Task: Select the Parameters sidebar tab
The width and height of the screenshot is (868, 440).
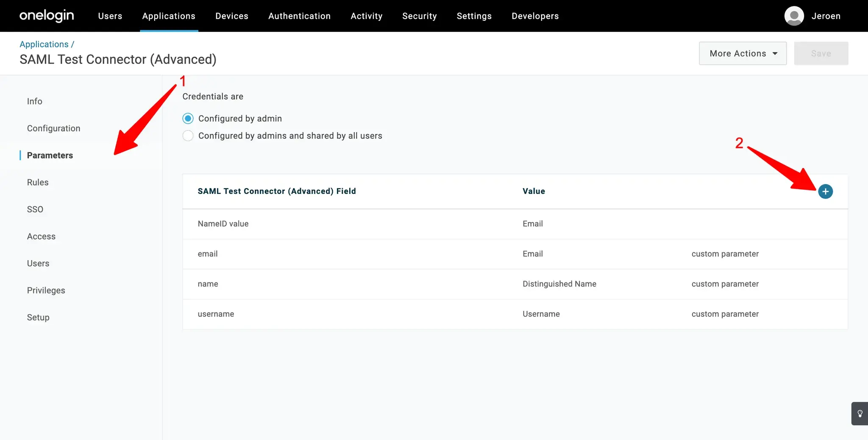Action: click(x=50, y=155)
